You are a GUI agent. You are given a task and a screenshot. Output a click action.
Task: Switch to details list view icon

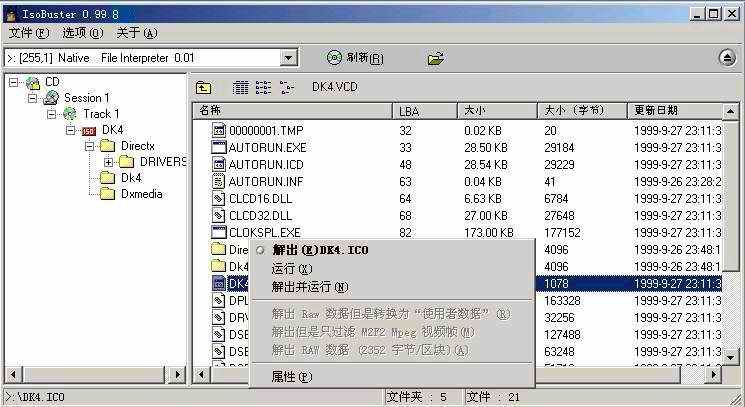pyautogui.click(x=240, y=87)
